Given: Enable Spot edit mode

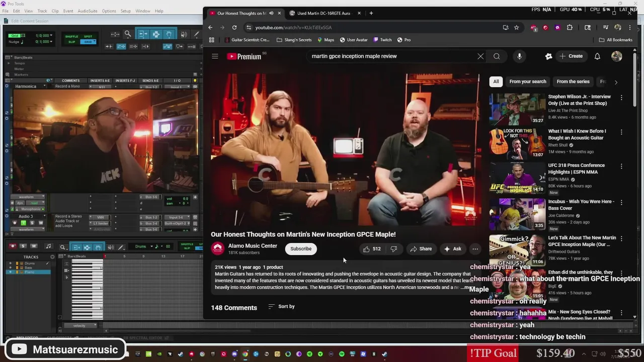Looking at the screenshot, I should (88, 36).
